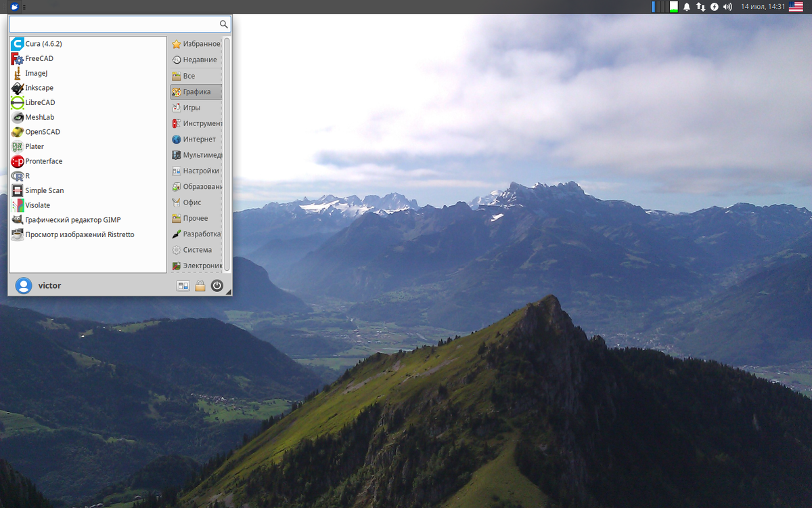Viewport: 812px width, 508px height.
Task: Open FreeCAD application
Action: tap(88, 59)
